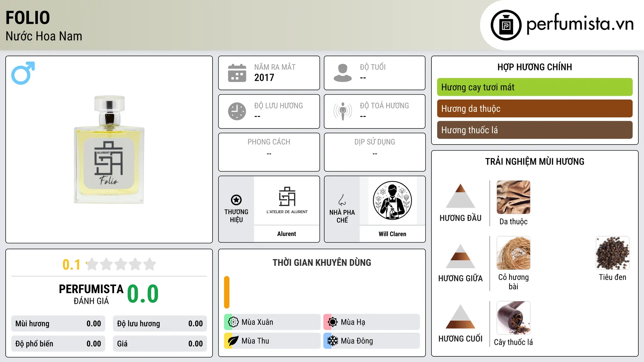Click the Mùi hương score row
This screenshot has height=362, width=644.
pos(58,324)
